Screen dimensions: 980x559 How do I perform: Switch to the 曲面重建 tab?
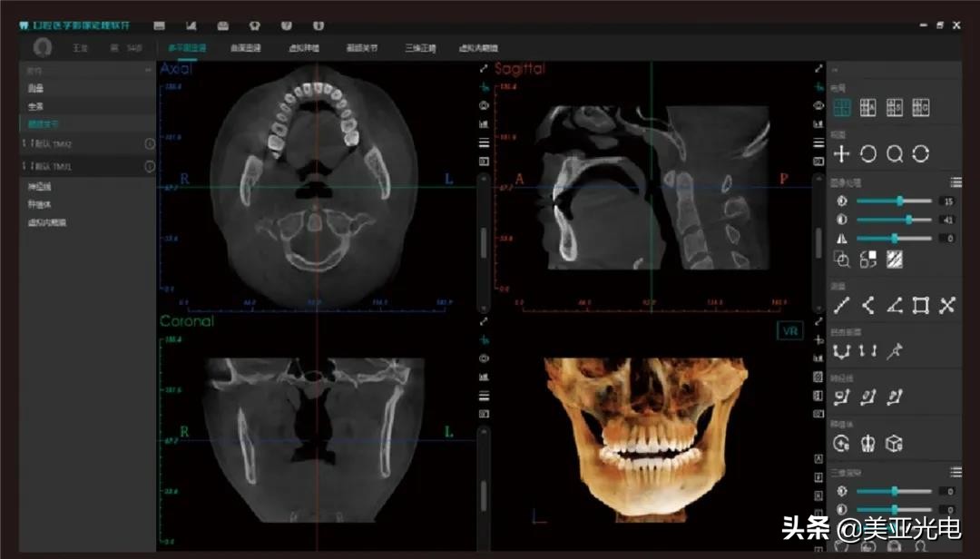245,47
